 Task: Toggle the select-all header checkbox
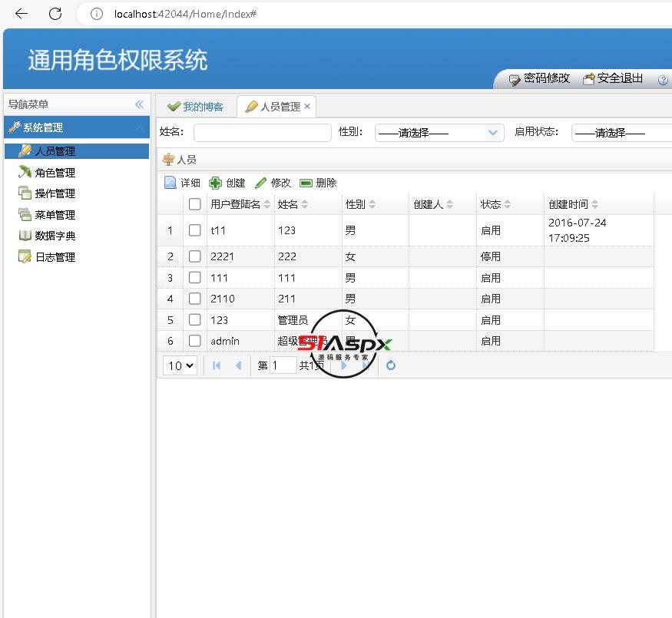195,204
